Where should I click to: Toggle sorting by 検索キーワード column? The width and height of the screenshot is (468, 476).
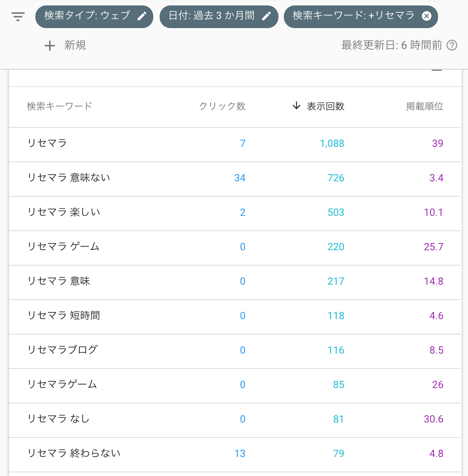(59, 106)
